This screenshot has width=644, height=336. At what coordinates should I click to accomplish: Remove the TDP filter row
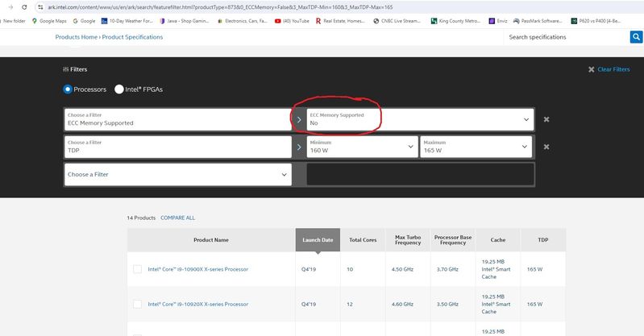[x=546, y=147]
